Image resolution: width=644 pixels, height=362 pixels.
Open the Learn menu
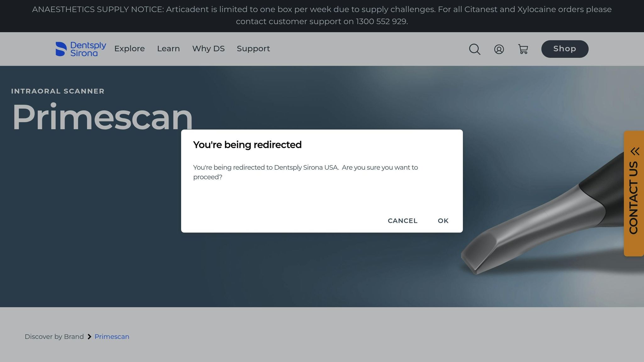pyautogui.click(x=169, y=49)
